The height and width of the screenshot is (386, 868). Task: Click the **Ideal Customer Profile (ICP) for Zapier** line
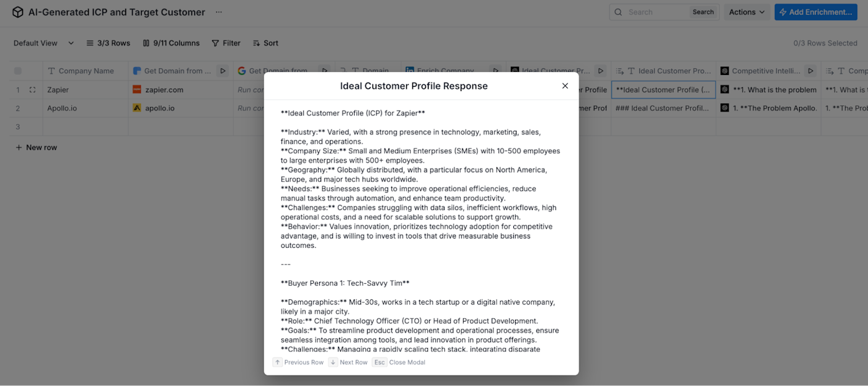tap(353, 113)
